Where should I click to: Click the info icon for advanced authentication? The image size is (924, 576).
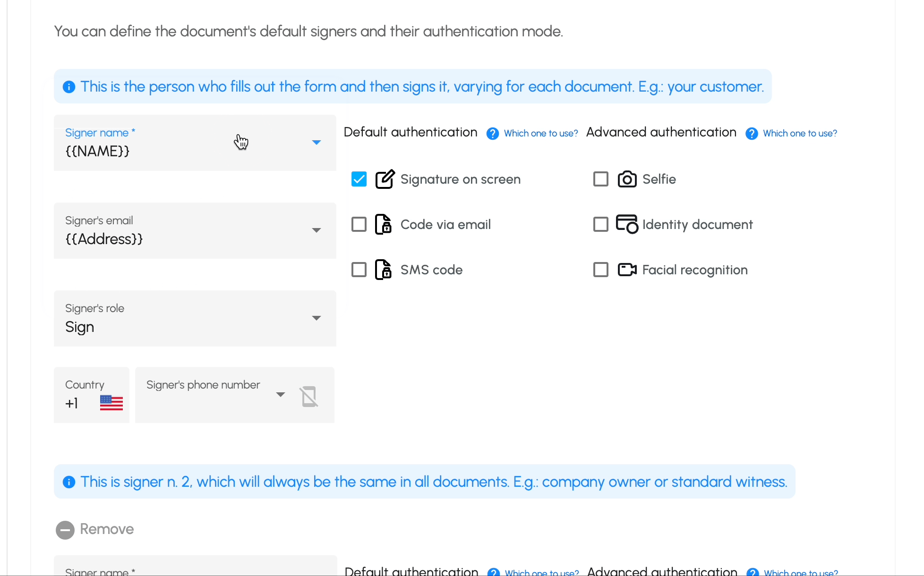[752, 133]
